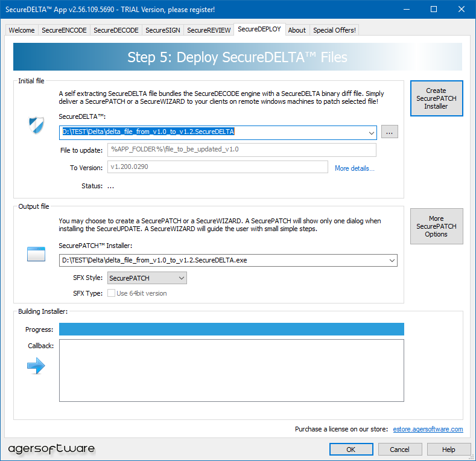Screen dimensions: 476x461
Task: View the Special Offers! tab
Action: [334, 30]
